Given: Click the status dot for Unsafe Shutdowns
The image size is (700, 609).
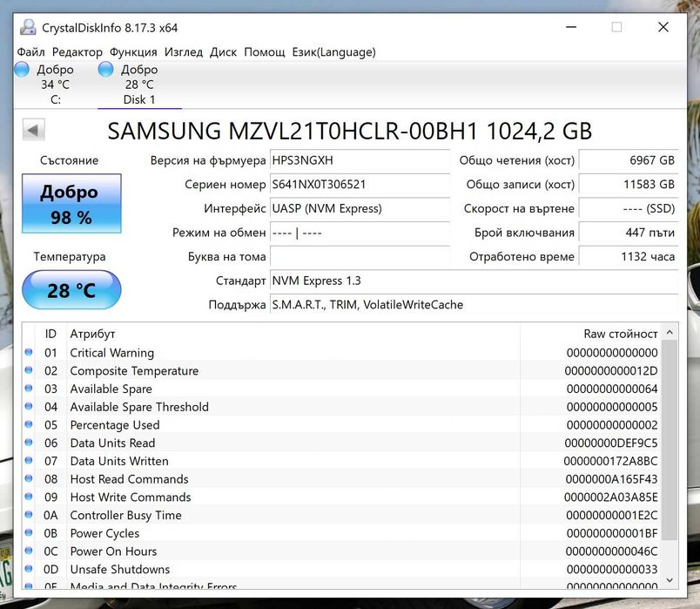Looking at the screenshot, I should coord(29,568).
